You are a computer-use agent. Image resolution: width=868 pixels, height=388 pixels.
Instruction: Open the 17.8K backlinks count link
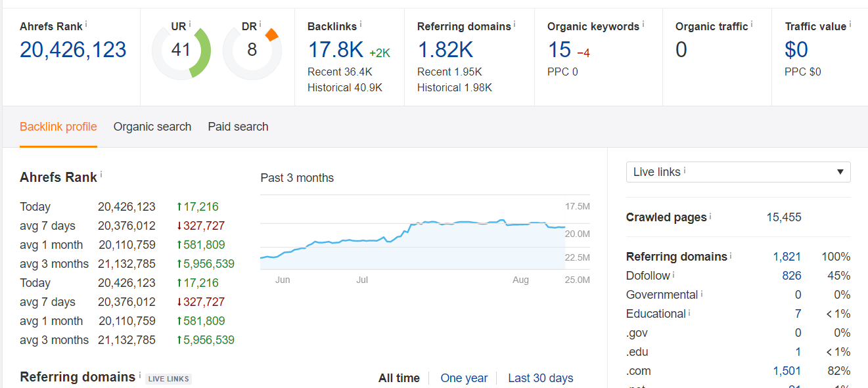coord(335,50)
